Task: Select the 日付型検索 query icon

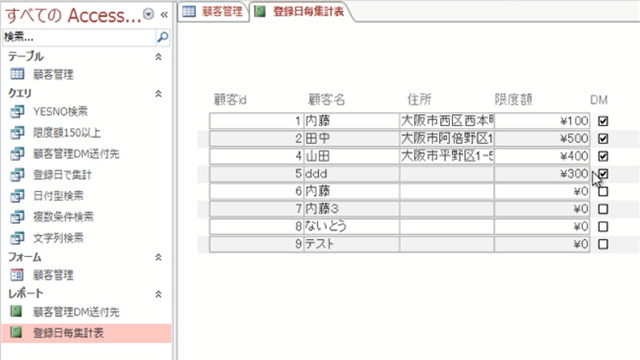Action: tap(17, 196)
